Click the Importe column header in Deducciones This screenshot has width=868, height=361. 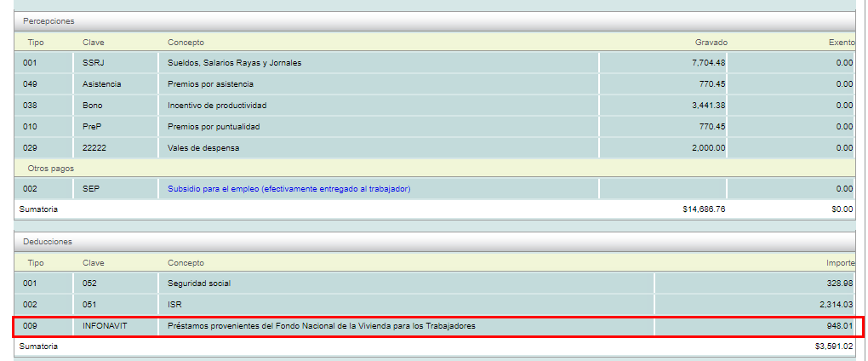tap(840, 263)
